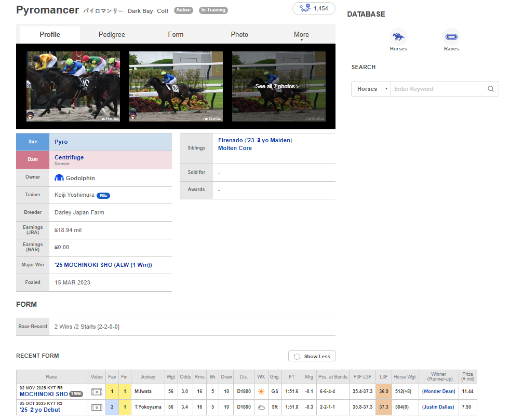This screenshot has height=420, width=510.
Task: Click owner name Godolphin
Action: pyautogui.click(x=80, y=178)
